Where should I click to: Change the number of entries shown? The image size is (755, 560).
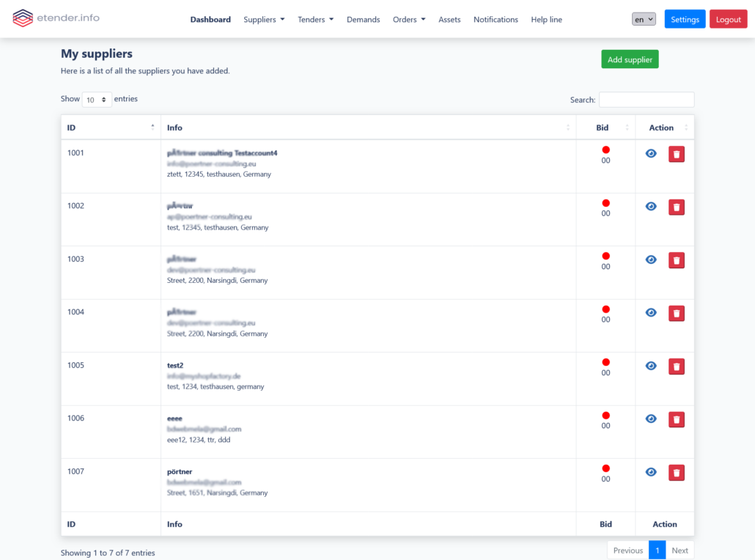(97, 100)
